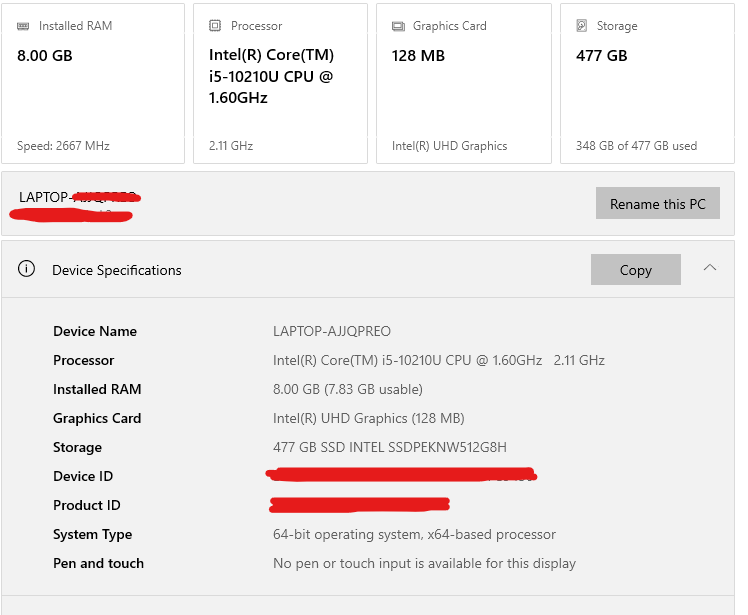The width and height of the screenshot is (748, 615).
Task: Collapse the Device Specifications section
Action: coord(710,268)
